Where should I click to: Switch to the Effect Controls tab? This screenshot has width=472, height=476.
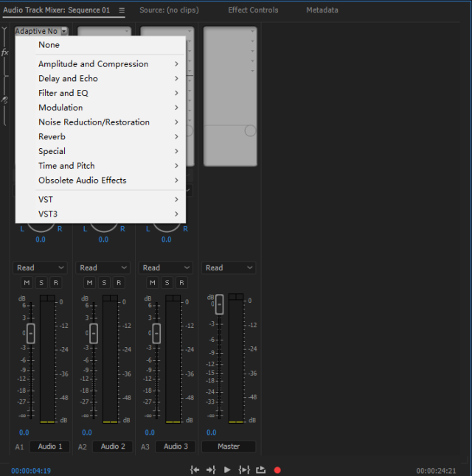pos(253,10)
